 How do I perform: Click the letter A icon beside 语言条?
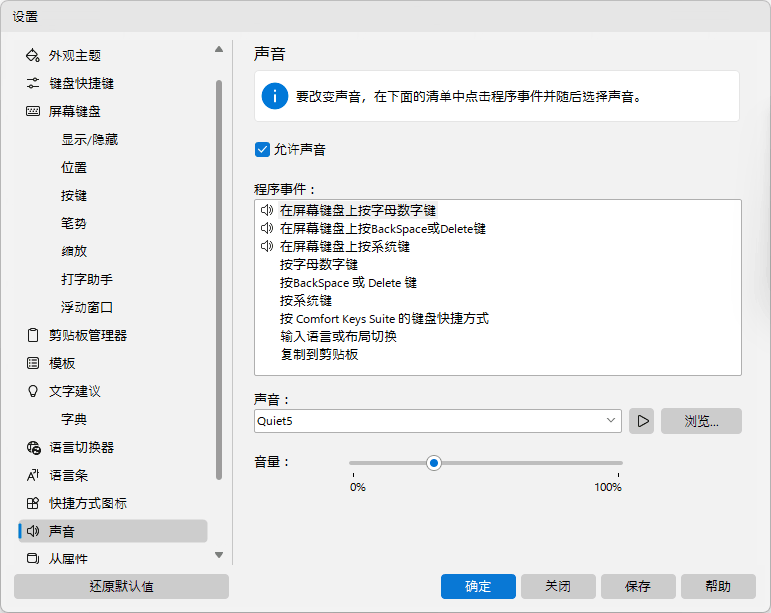pos(32,475)
